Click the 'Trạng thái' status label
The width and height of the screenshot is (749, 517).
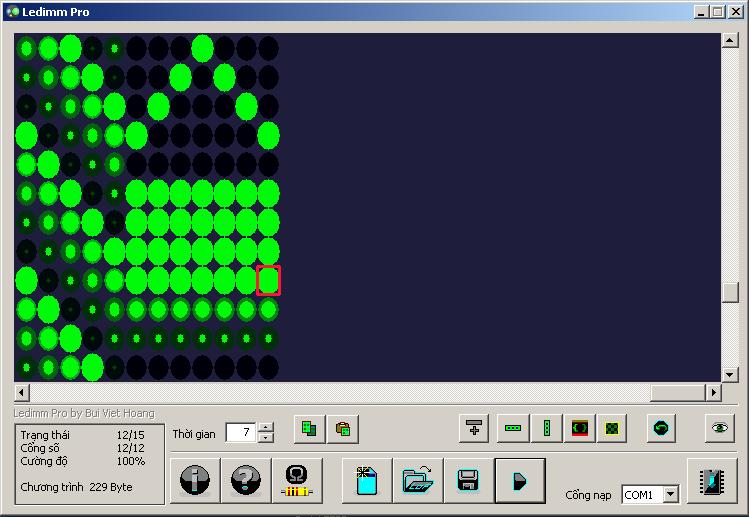[45, 435]
